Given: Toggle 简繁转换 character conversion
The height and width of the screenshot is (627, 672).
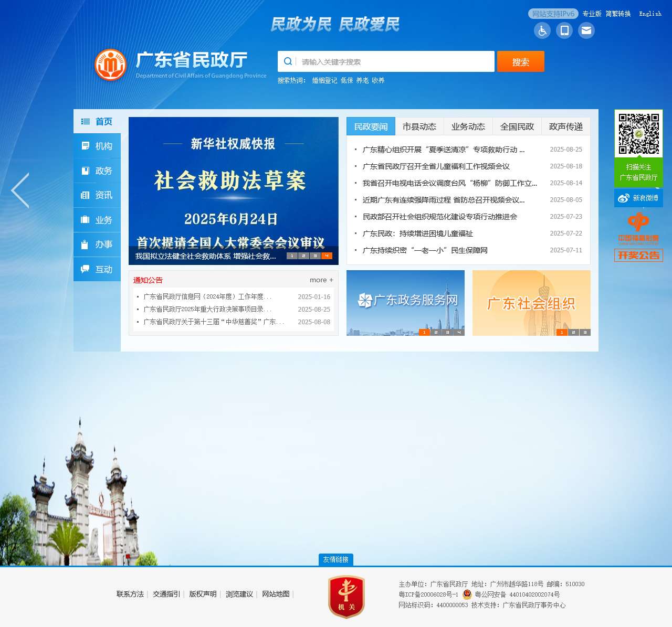Looking at the screenshot, I should pyautogui.click(x=618, y=14).
